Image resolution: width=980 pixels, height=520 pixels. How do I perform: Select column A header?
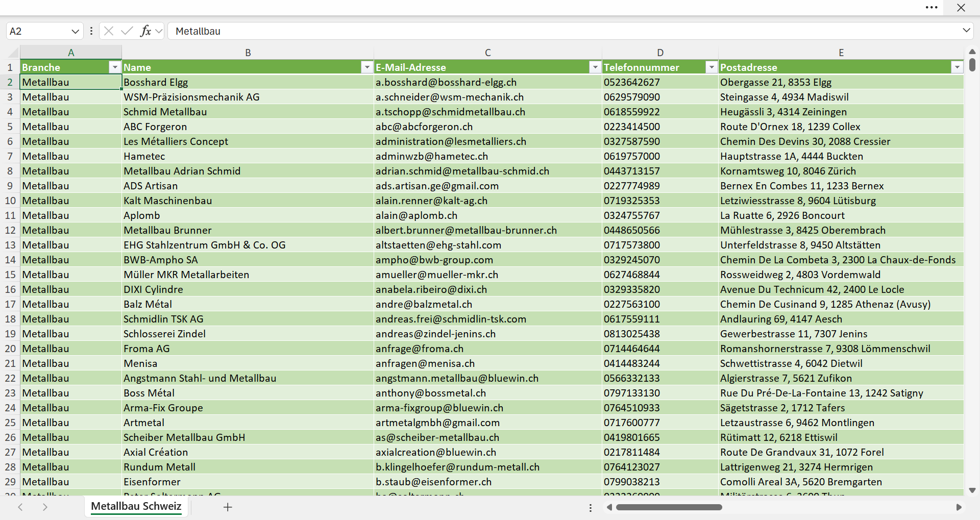point(71,53)
